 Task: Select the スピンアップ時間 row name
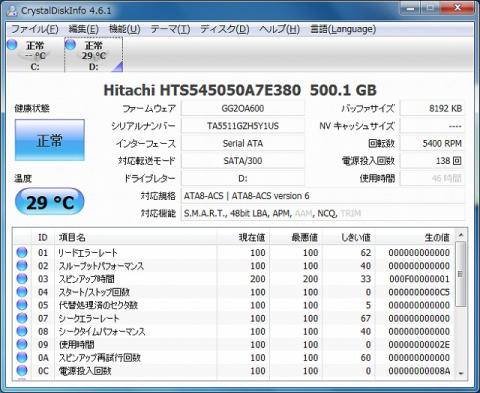[86, 279]
